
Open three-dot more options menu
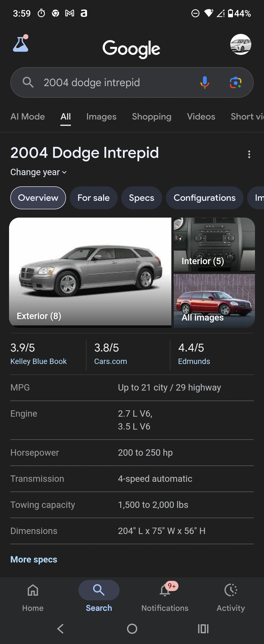click(x=249, y=154)
